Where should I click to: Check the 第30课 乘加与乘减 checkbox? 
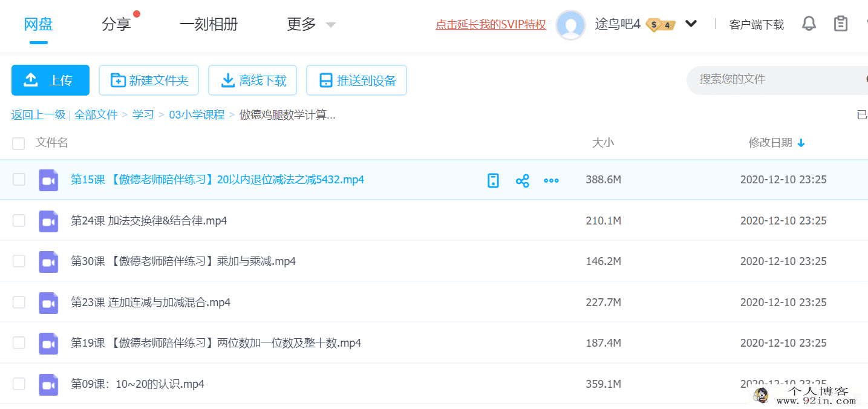(x=19, y=261)
